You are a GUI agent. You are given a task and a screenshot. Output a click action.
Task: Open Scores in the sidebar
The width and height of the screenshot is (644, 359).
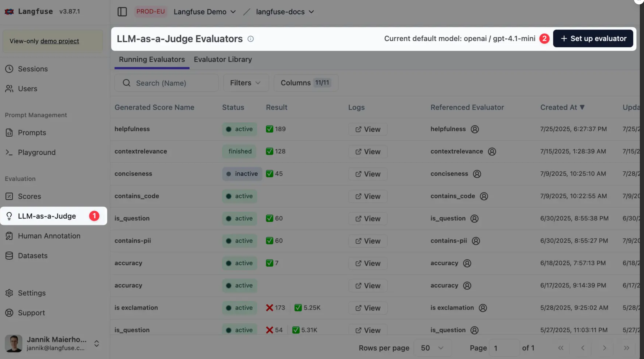pos(29,196)
